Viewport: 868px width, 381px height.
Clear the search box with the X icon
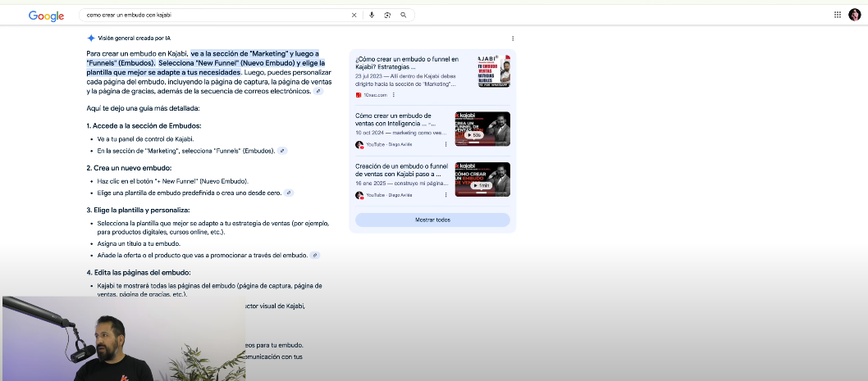(354, 15)
